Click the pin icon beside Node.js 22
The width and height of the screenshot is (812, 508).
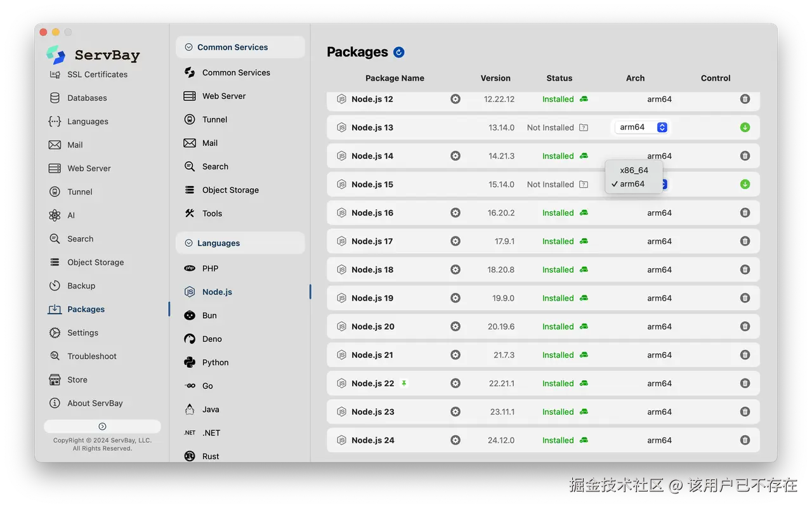coord(404,383)
